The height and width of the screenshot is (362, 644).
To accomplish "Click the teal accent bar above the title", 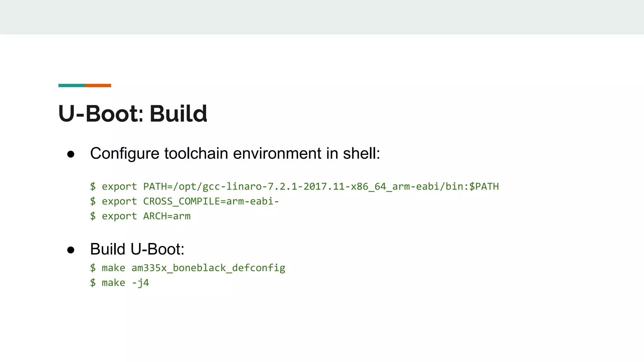I will point(71,85).
